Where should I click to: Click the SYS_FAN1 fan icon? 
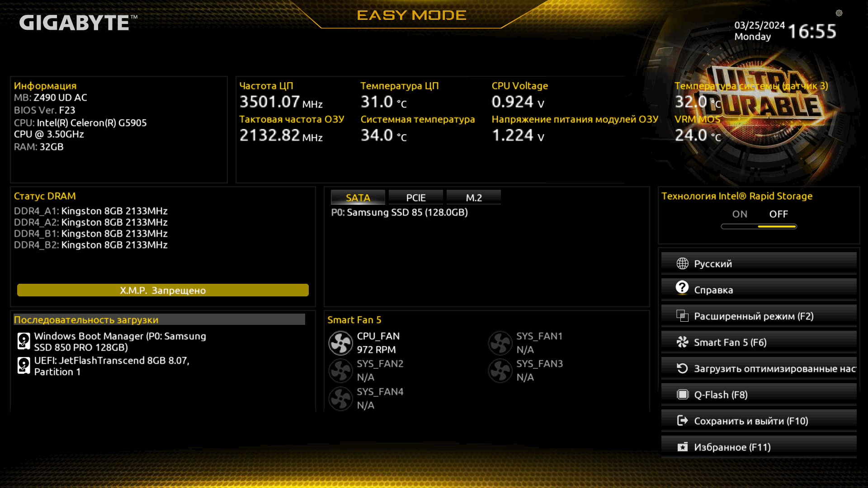(x=500, y=343)
